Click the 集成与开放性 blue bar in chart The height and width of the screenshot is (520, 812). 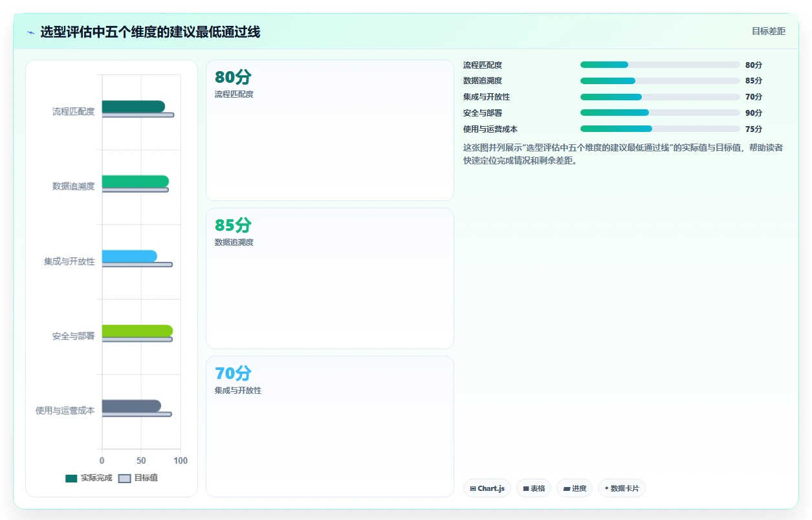[129, 256]
